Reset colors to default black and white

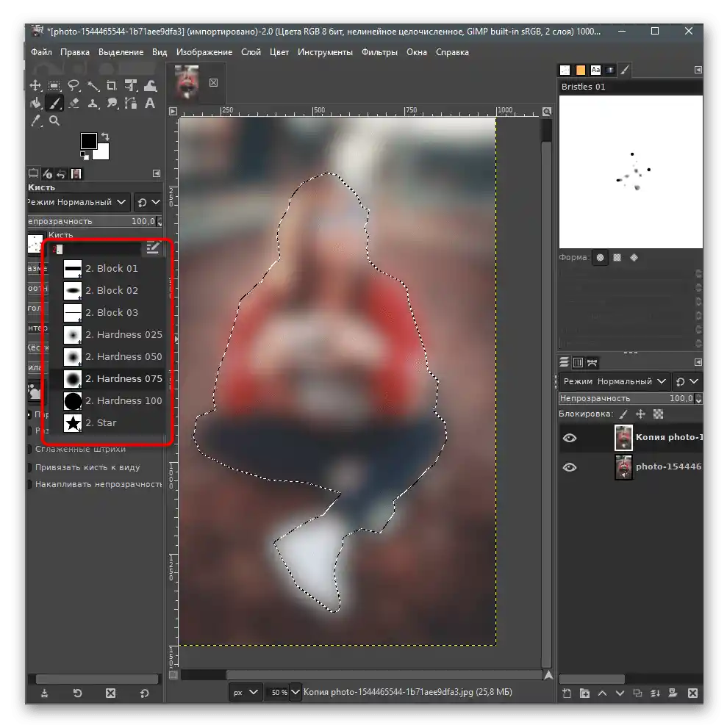[x=84, y=156]
